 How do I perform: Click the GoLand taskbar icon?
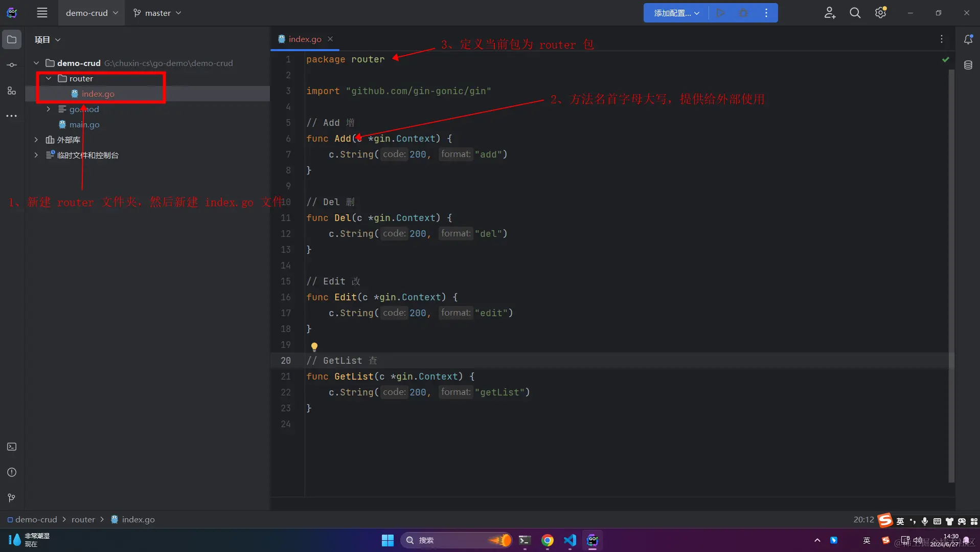coord(592,540)
